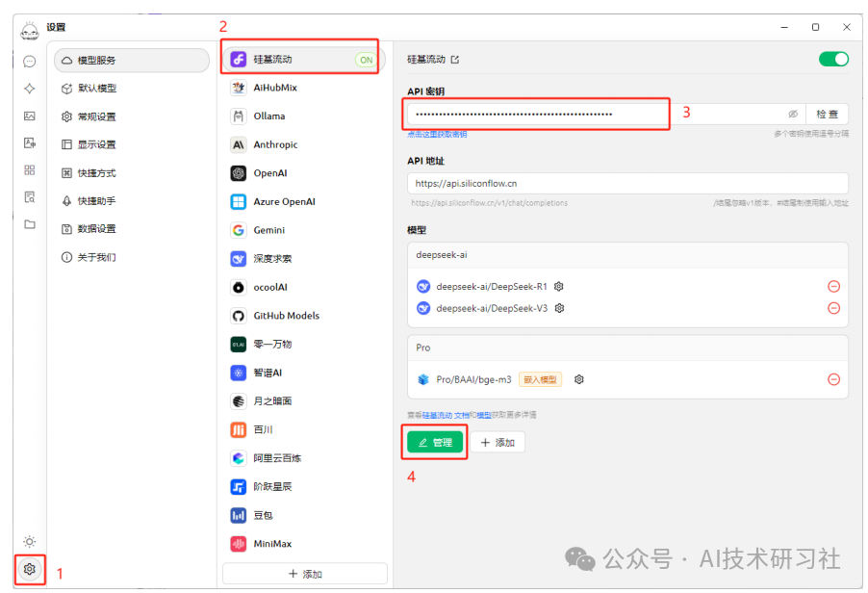Click deepseek-ai/DeepSeek-V3 model name

[x=492, y=308]
